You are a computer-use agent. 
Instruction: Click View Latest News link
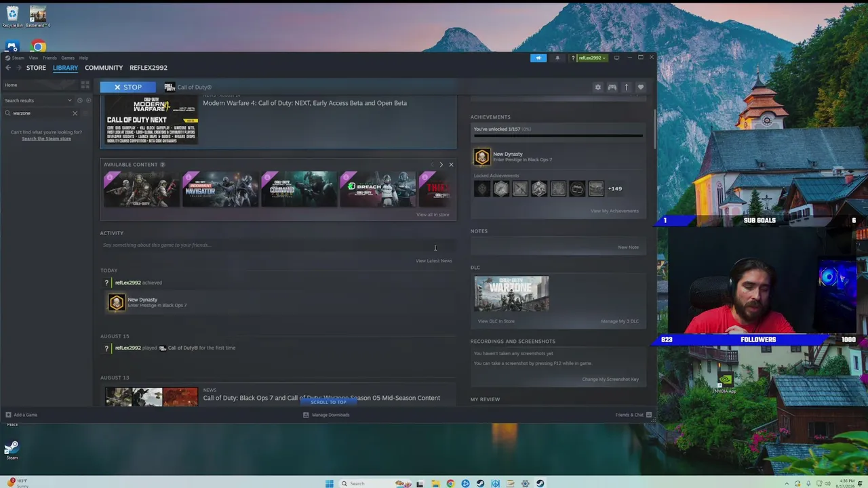point(433,261)
